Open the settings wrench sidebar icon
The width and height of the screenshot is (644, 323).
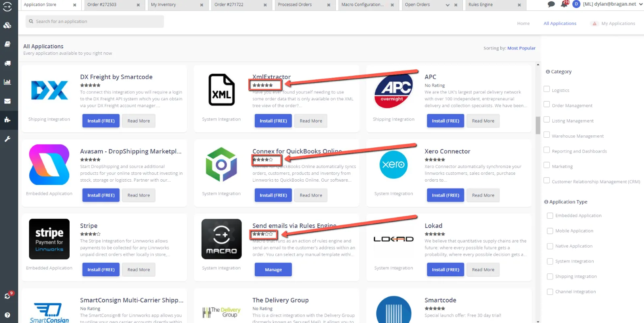[7, 139]
